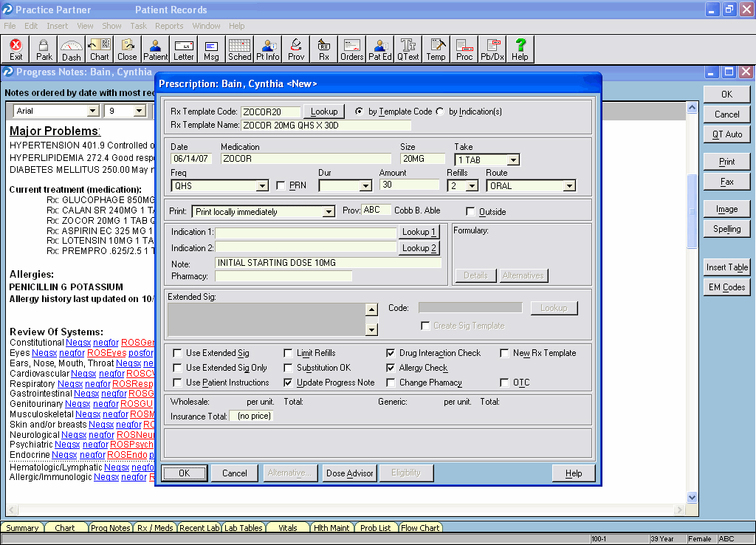Viewport: 756px width, 545px height.
Task: Select the by Indication(s) radio button
Action: [440, 111]
